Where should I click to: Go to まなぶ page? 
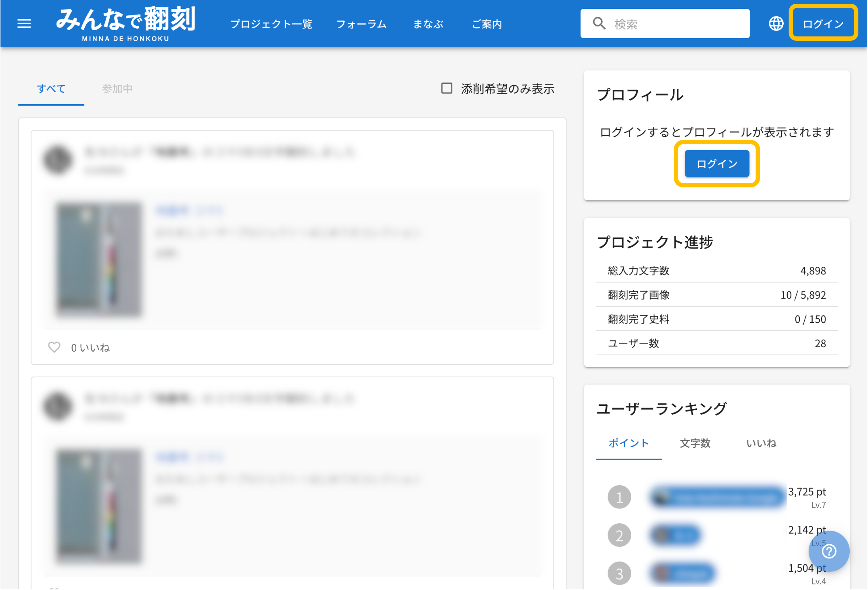[428, 24]
